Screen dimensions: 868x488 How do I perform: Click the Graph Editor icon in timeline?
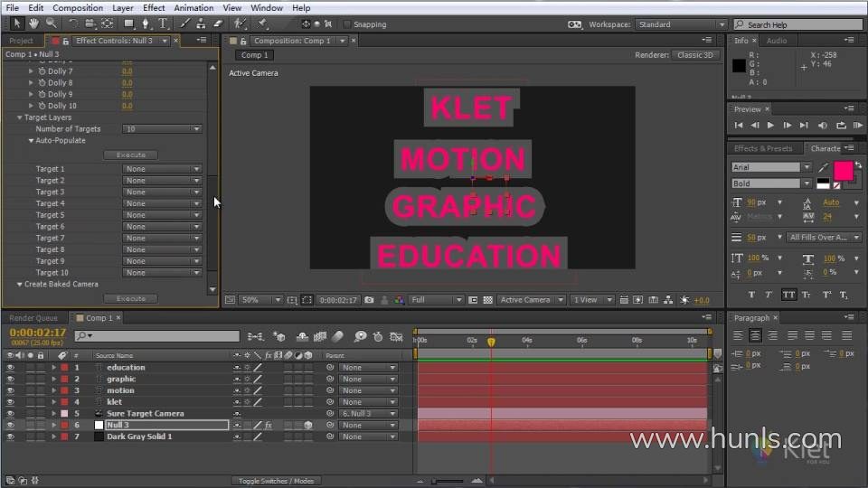(396, 336)
